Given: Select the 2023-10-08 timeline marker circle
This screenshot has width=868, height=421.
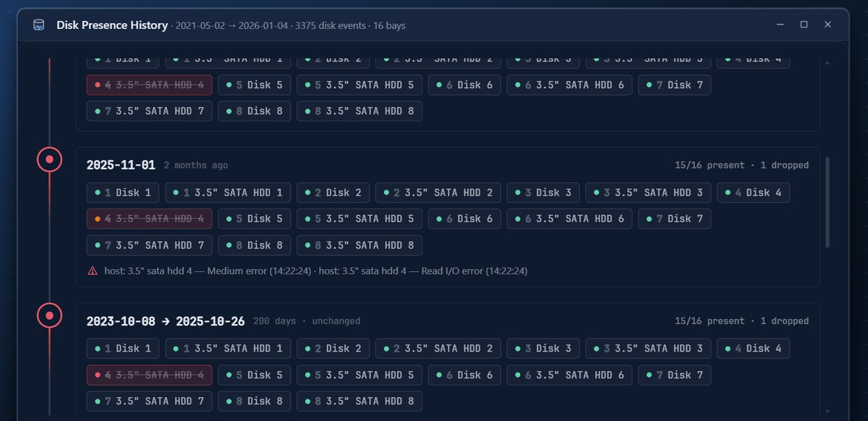Looking at the screenshot, I should click(x=49, y=315).
